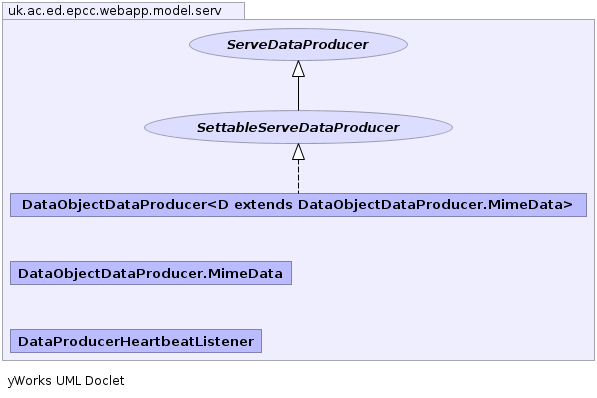Click the 'serv' segment of package name
Viewport: 597px width, 398px height.
(x=207, y=11)
